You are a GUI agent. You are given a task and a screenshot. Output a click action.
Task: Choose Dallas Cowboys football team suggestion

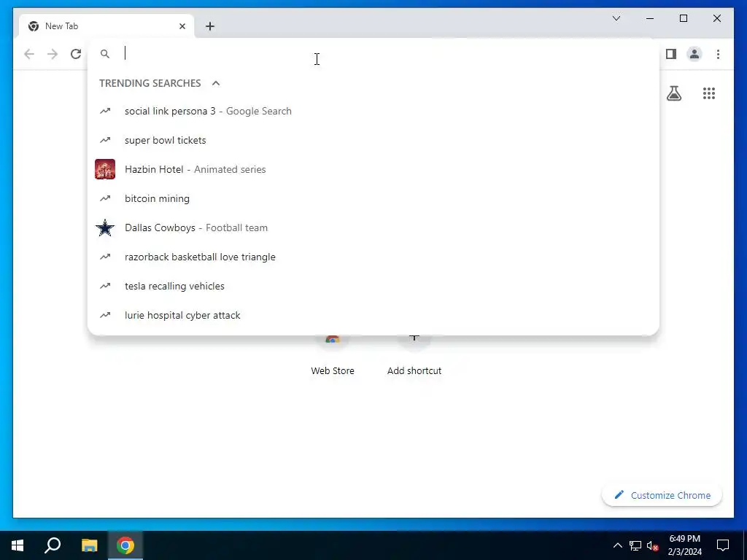tap(373, 227)
